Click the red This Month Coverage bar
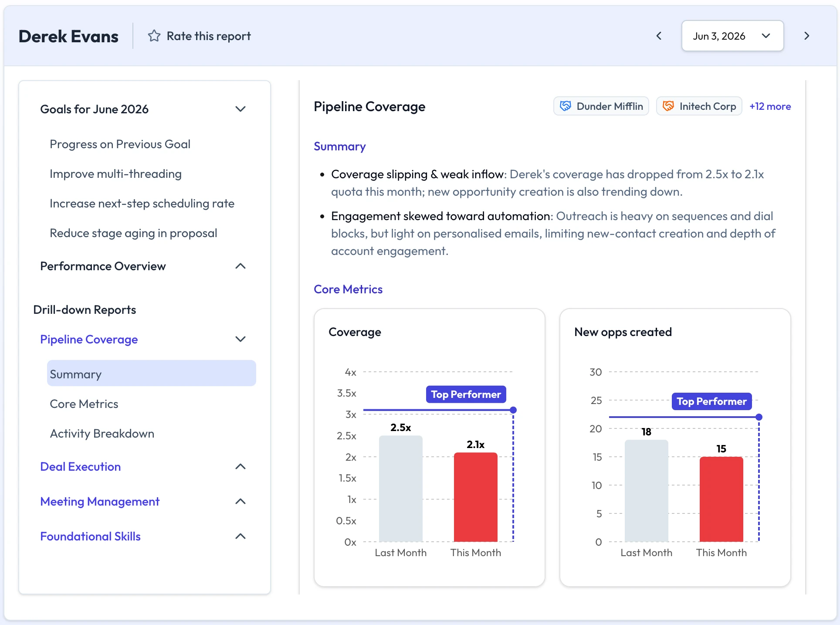Screen dimensions: 840x625 click(475, 497)
